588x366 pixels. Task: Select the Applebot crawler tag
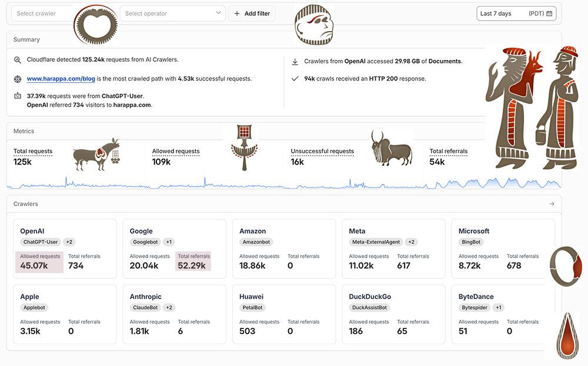coord(34,308)
